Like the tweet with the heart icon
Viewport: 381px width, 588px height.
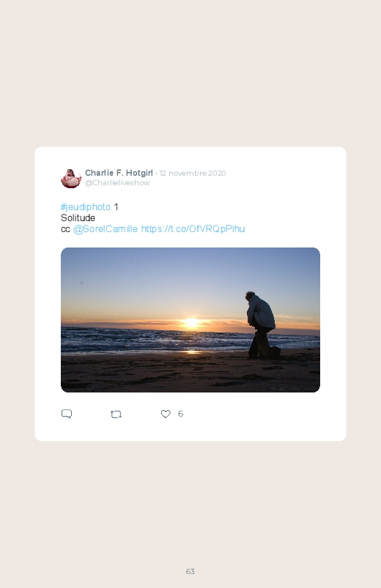click(x=166, y=414)
